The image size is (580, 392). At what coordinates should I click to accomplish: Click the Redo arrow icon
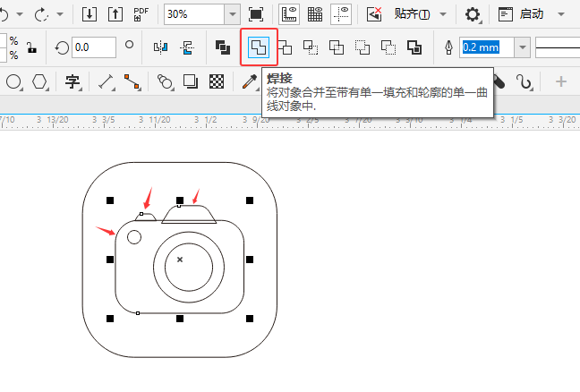pyautogui.click(x=41, y=15)
